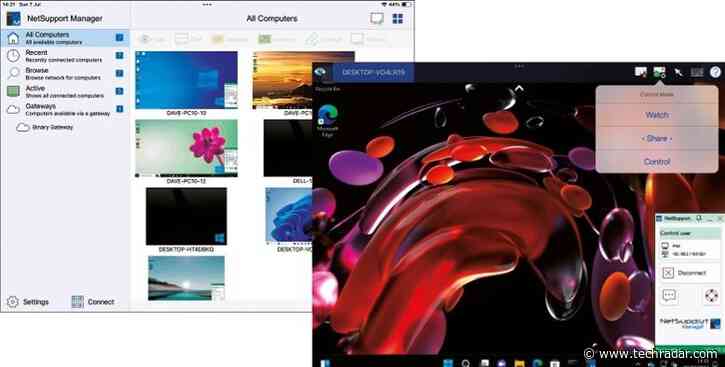Open the Gateways section
725x367 pixels.
tap(65, 109)
